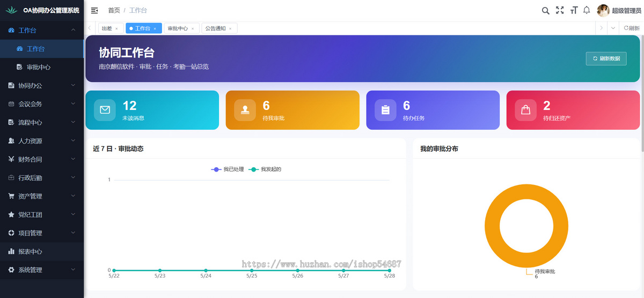Click the 会议会务 calendar icon
Image resolution: width=644 pixels, height=298 pixels.
pyautogui.click(x=11, y=104)
